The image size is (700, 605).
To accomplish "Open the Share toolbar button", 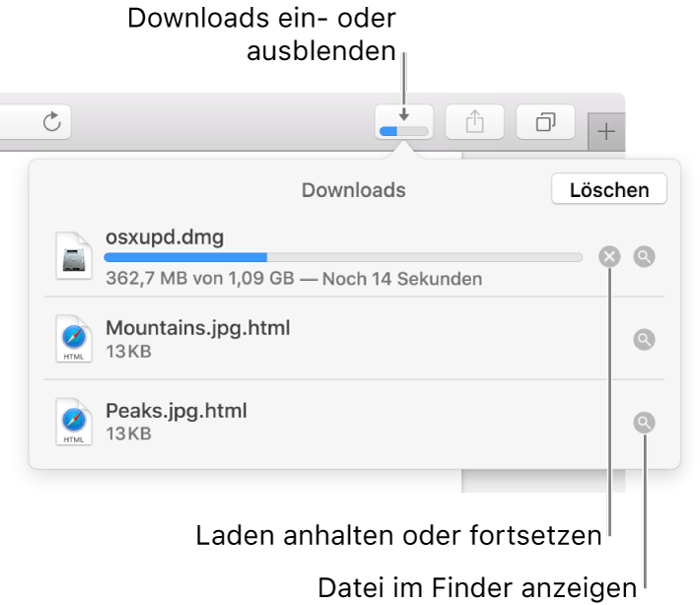I will pyautogui.click(x=475, y=122).
